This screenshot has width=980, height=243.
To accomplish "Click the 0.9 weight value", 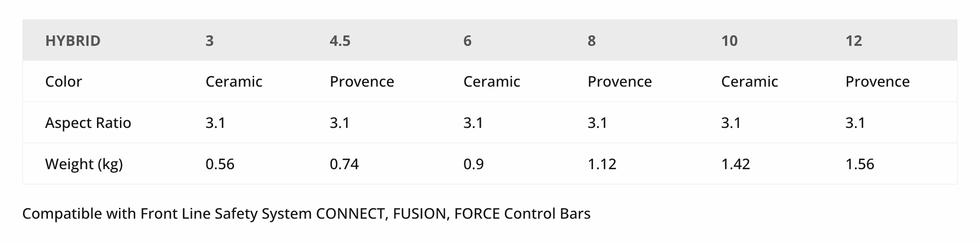I will (473, 164).
